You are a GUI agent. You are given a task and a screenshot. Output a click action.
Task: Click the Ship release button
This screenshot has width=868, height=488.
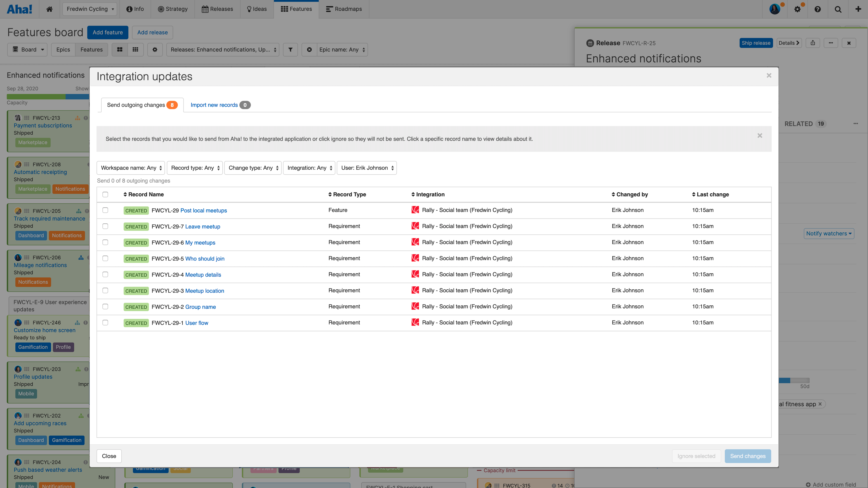(x=756, y=43)
